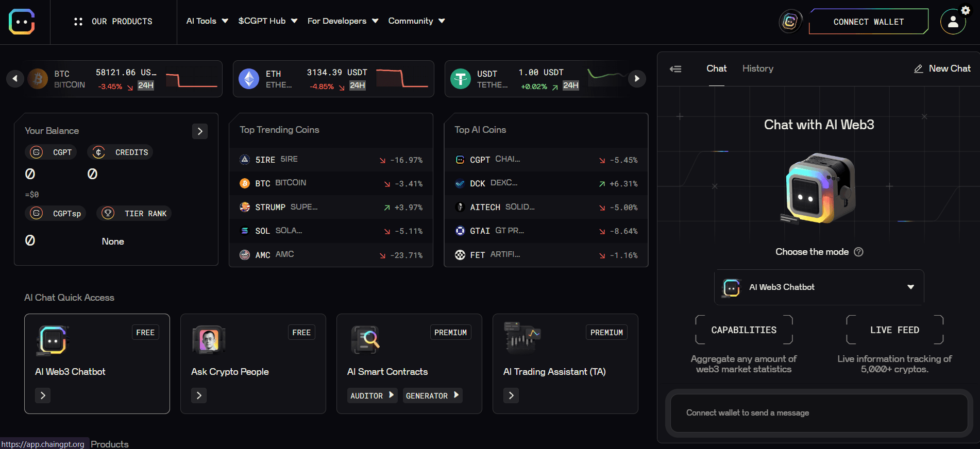Click the PREMIUM badge on AI Trading Assistant
This screenshot has height=449, width=980.
click(606, 333)
